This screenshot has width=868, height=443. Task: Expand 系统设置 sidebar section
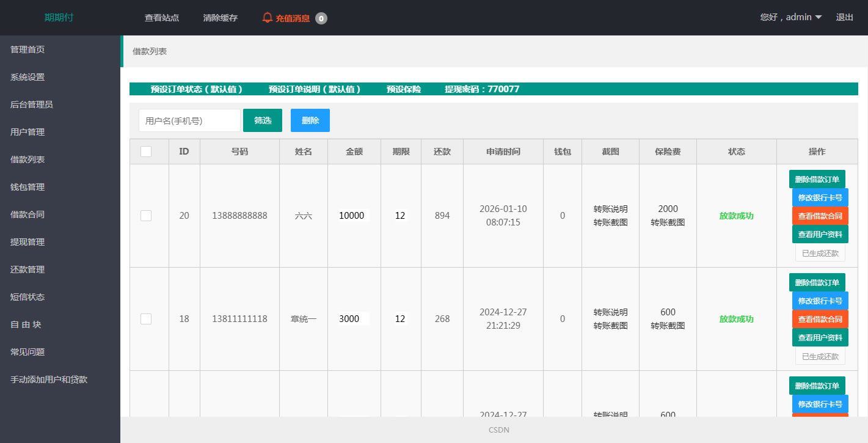pyautogui.click(x=27, y=77)
